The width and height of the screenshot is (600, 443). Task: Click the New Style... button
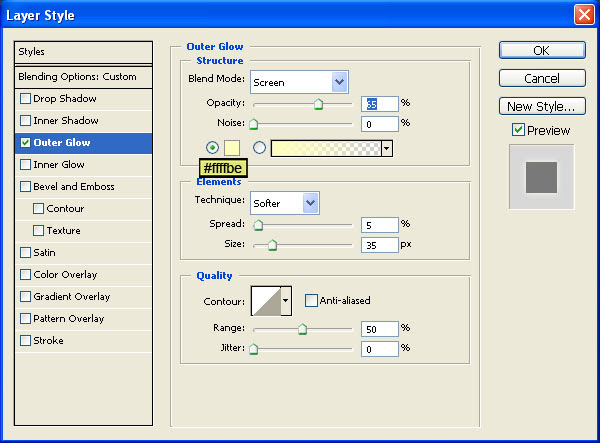click(x=542, y=106)
